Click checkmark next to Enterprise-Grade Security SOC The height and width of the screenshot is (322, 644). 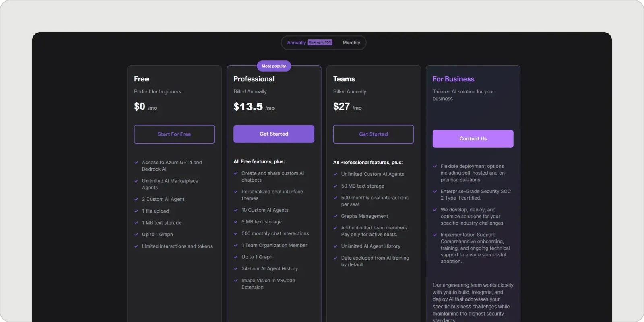tap(435, 192)
